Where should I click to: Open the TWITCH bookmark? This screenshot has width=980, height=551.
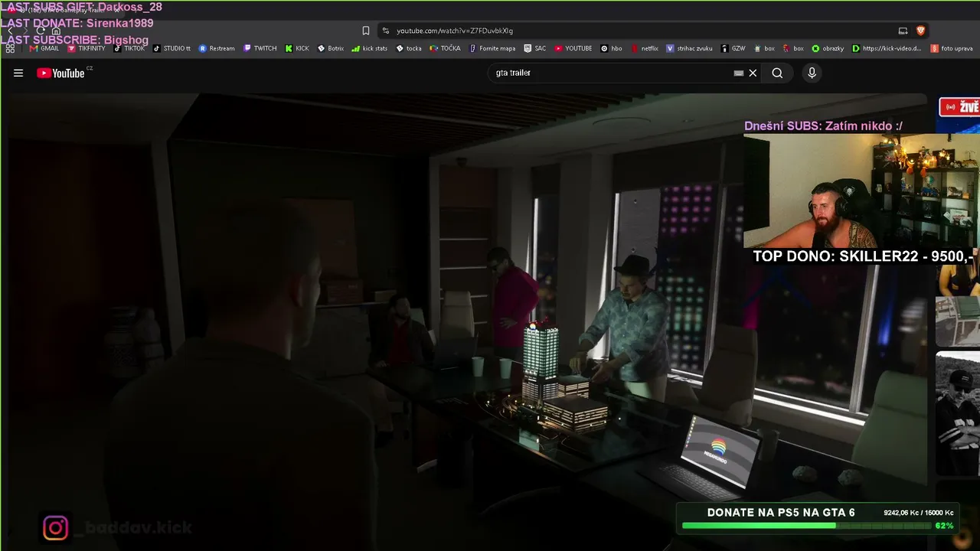pos(260,48)
